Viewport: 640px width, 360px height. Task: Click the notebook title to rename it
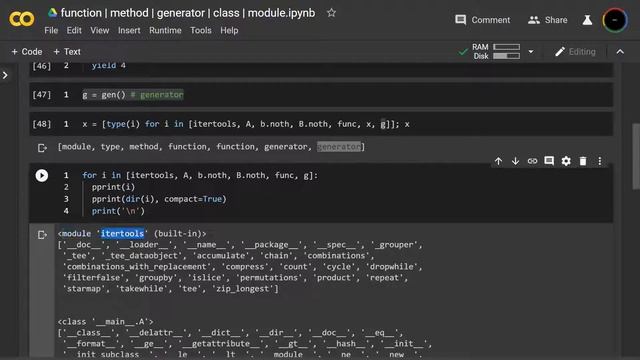tap(188, 13)
